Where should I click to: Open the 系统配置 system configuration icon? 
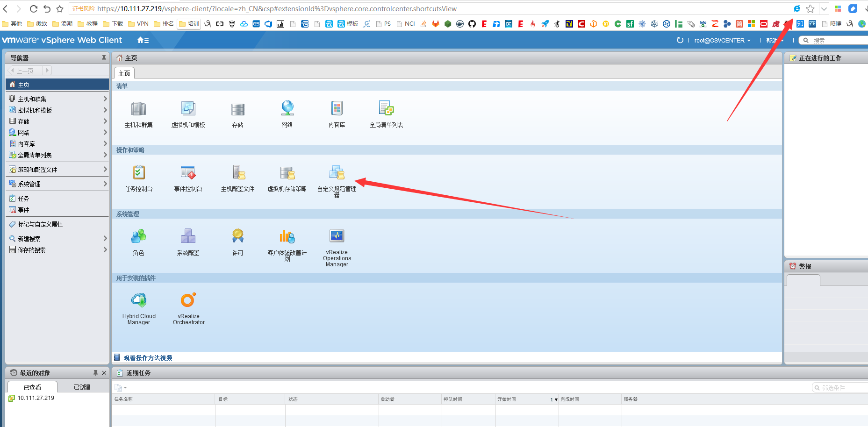click(188, 237)
